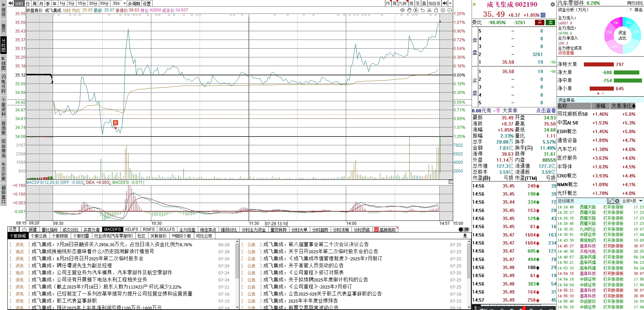Image resolution: width=644 pixels, height=310 pixels.
Task: Click the 设置 button left of 新建
Action: click(13, 229)
